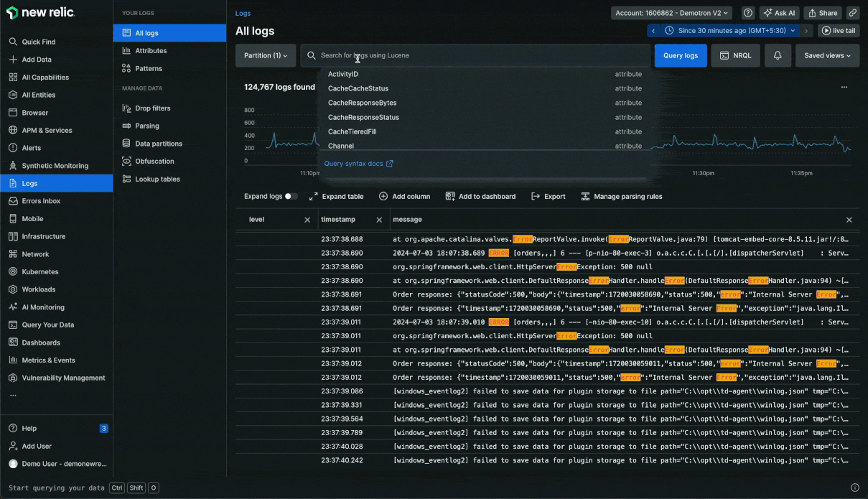
Task: Click Add to dashboard
Action: coord(480,196)
